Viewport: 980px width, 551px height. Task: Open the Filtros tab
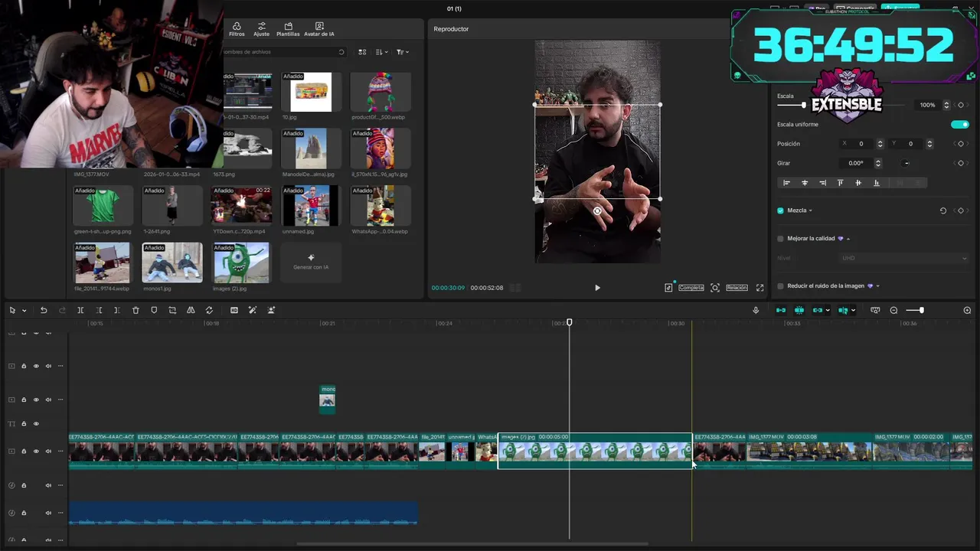tap(237, 29)
